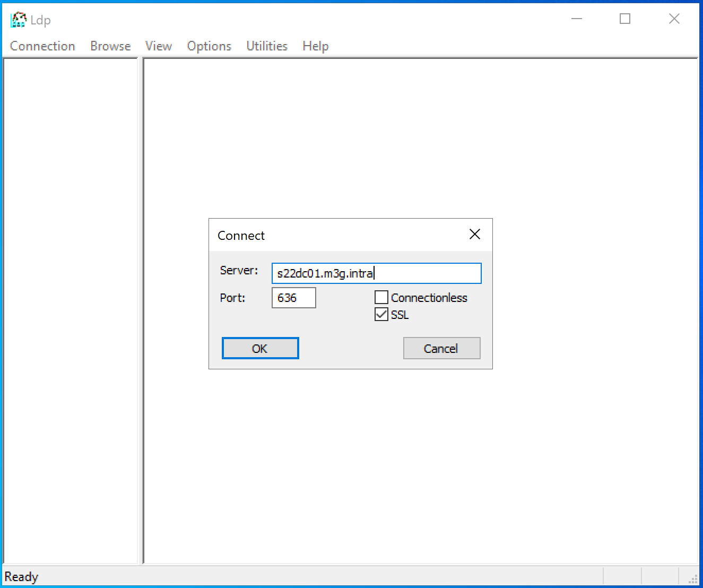Open the Browse menu
Viewport: 703px width, 588px height.
click(x=110, y=46)
